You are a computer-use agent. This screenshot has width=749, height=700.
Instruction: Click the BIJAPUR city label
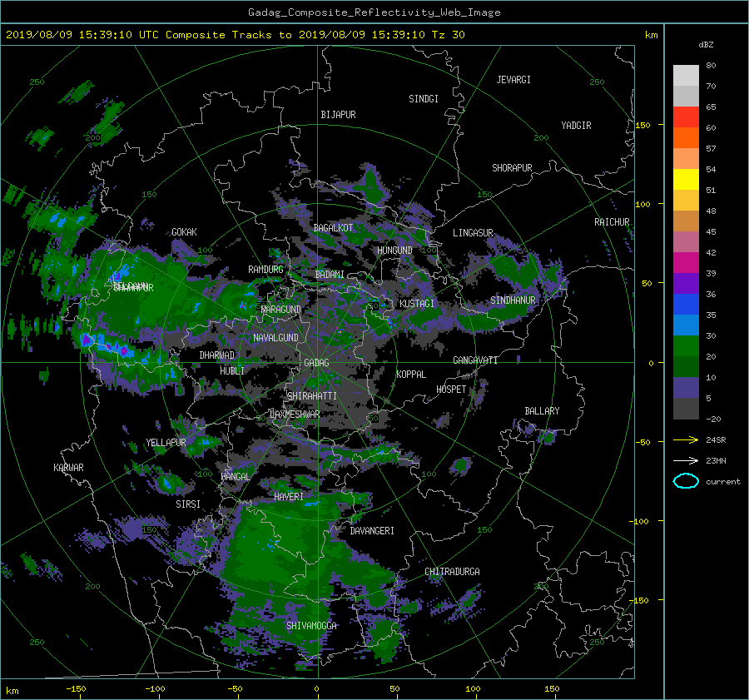(338, 115)
